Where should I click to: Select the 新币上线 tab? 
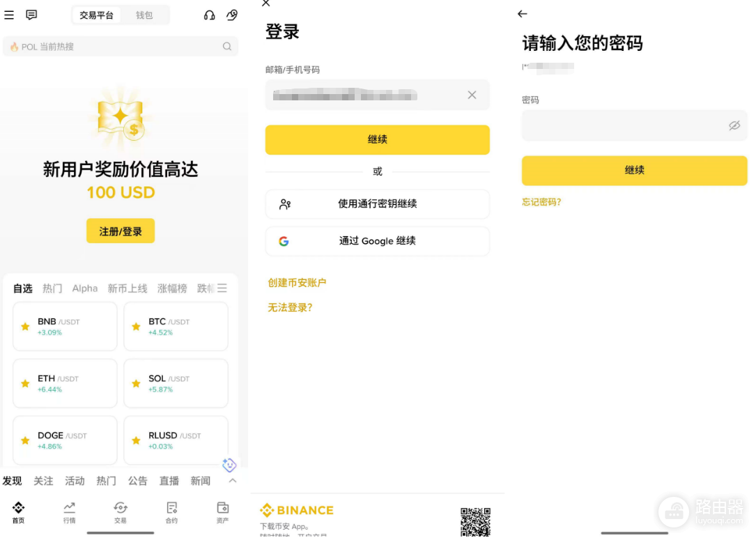pyautogui.click(x=128, y=288)
